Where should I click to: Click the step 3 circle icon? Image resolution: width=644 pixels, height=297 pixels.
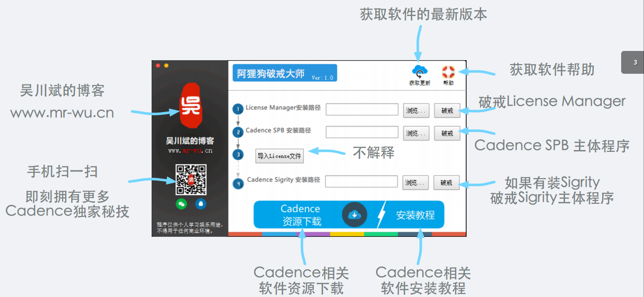click(x=238, y=155)
